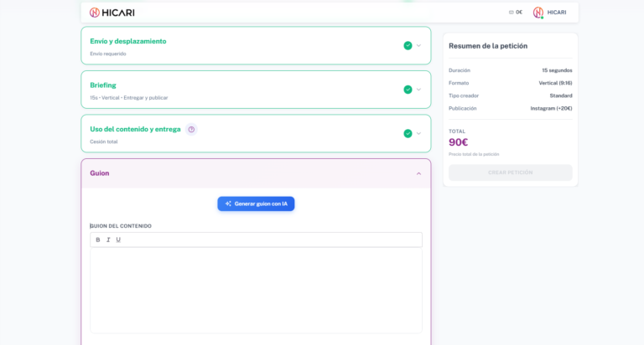Open the wallet balance 0€ icon
This screenshot has height=345, width=644.
[512, 13]
